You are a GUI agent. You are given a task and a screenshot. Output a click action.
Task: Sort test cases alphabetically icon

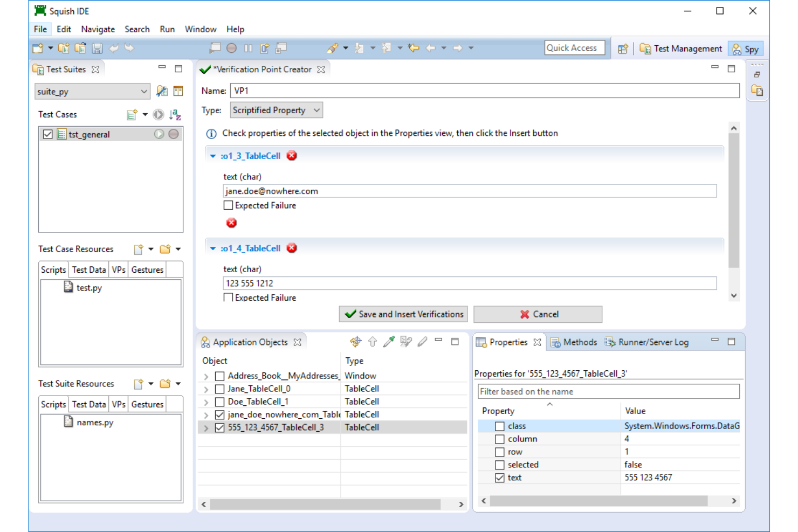[x=175, y=114]
